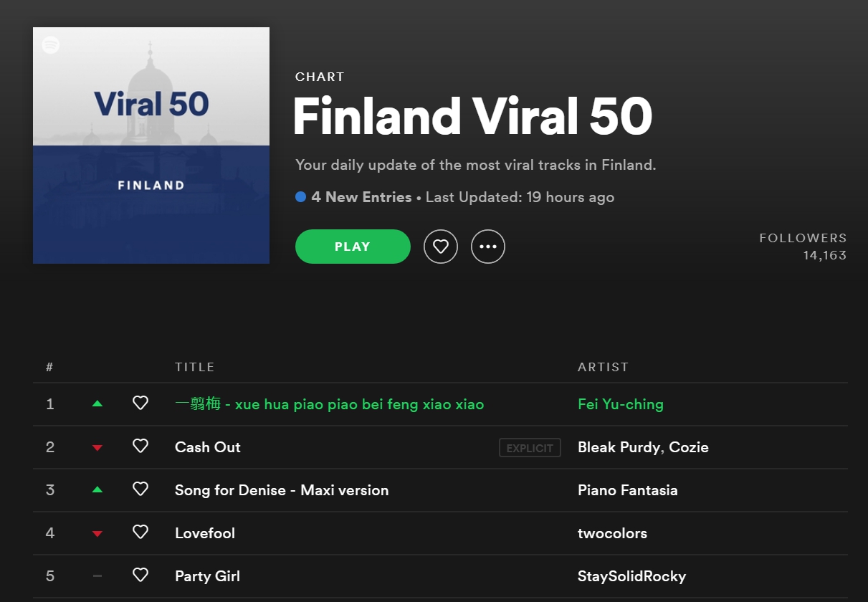Like the Finland Viral 50 playlist
The width and height of the screenshot is (868, 602).
click(x=441, y=247)
